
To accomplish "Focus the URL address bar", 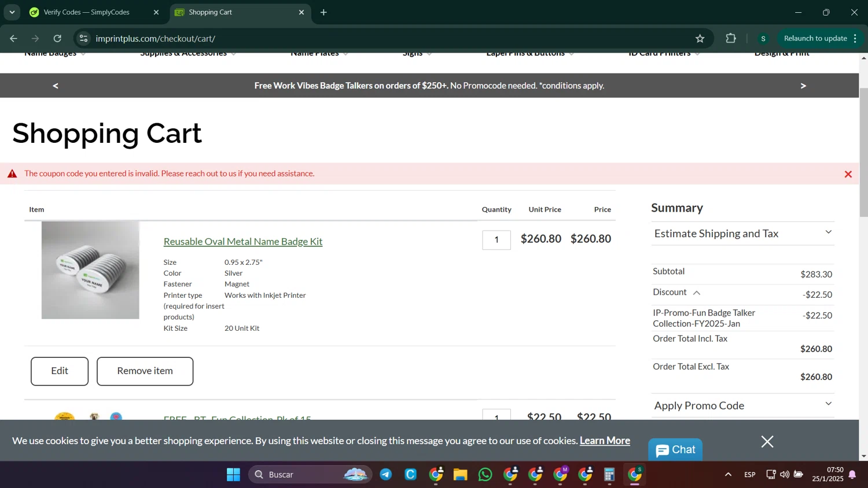I will 393,38.
